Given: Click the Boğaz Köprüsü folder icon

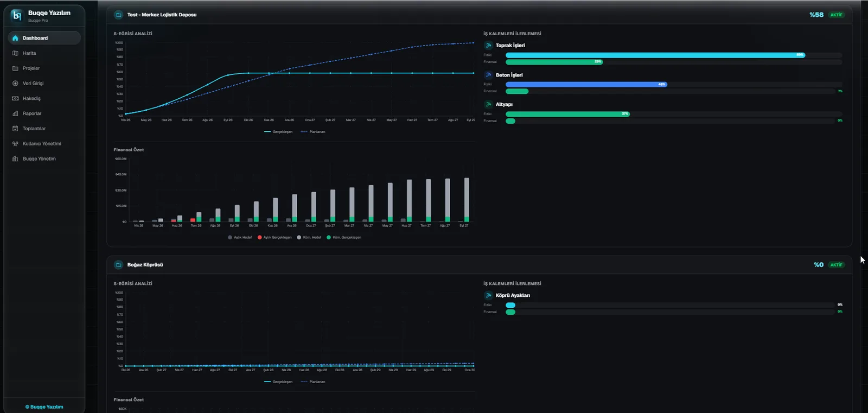Looking at the screenshot, I should pyautogui.click(x=118, y=265).
